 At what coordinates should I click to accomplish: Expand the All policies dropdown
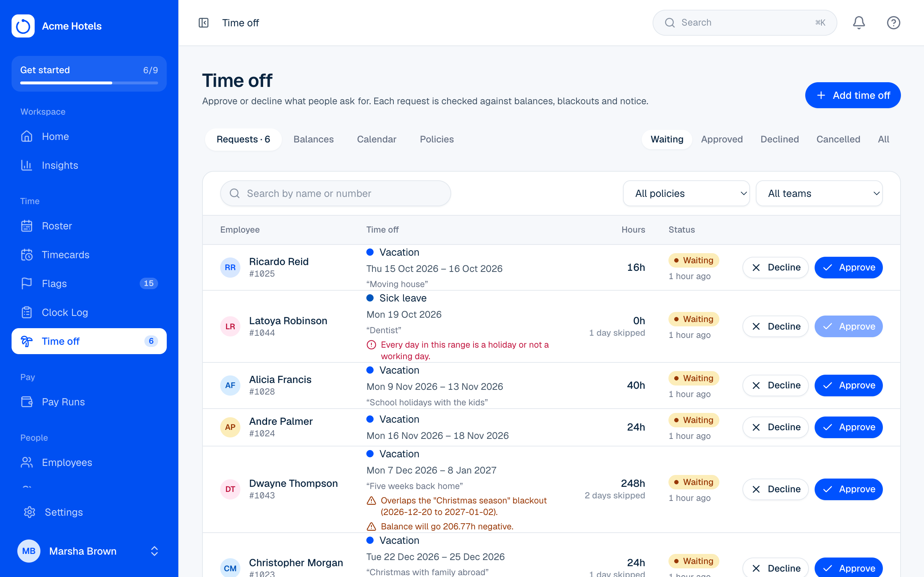[686, 194]
